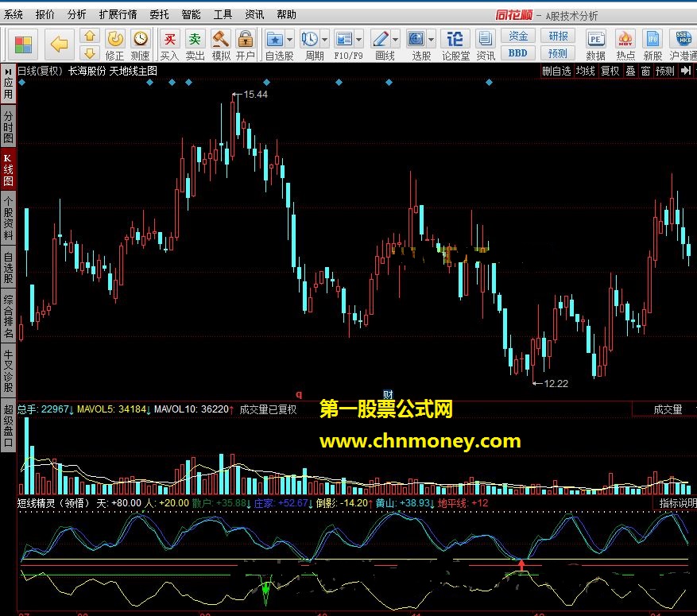Click the 指标说明 indicator description button
The image size is (697, 616).
point(677,502)
